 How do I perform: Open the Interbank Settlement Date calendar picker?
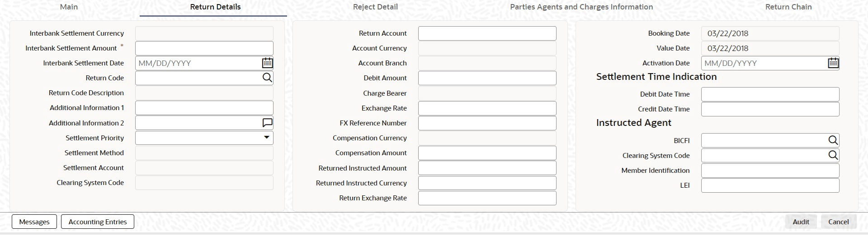[x=267, y=63]
